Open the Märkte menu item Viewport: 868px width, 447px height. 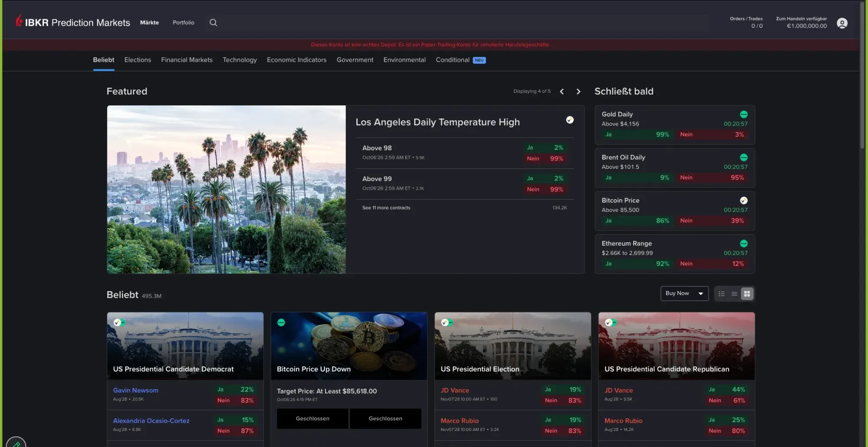(x=149, y=23)
